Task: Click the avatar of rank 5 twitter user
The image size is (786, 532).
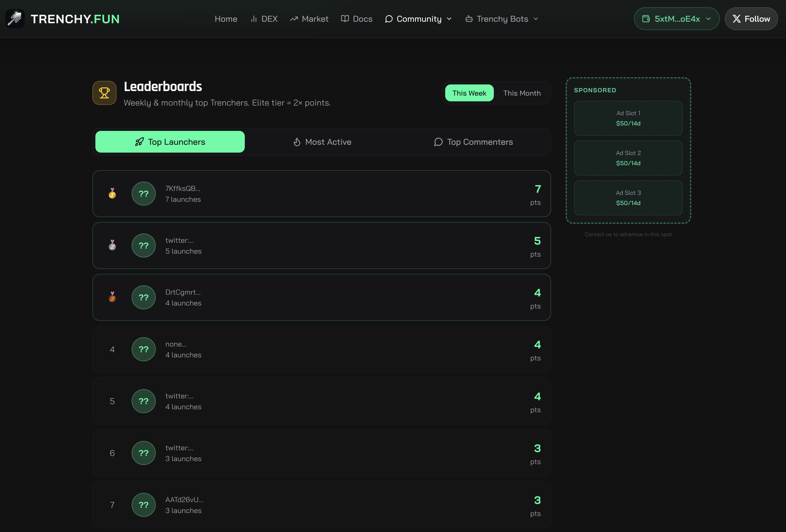Action: pos(144,401)
